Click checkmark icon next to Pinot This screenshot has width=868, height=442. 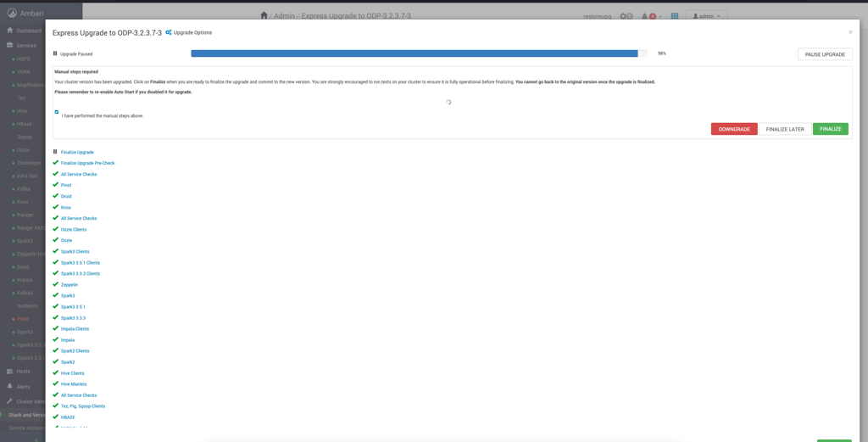pyautogui.click(x=55, y=184)
